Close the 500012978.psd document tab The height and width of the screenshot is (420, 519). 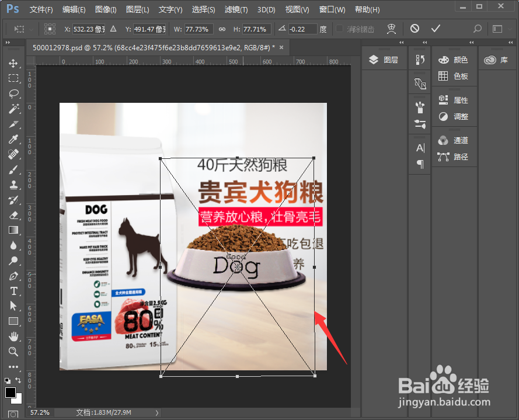point(281,47)
